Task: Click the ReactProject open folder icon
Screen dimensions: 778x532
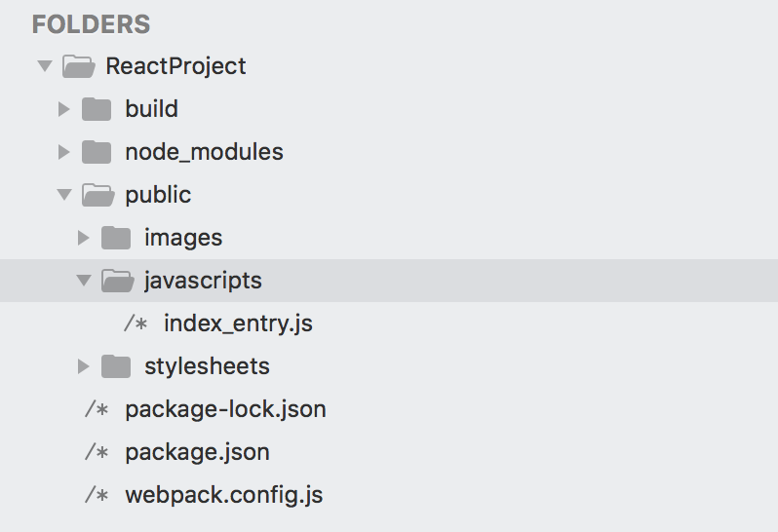Action: [78, 66]
